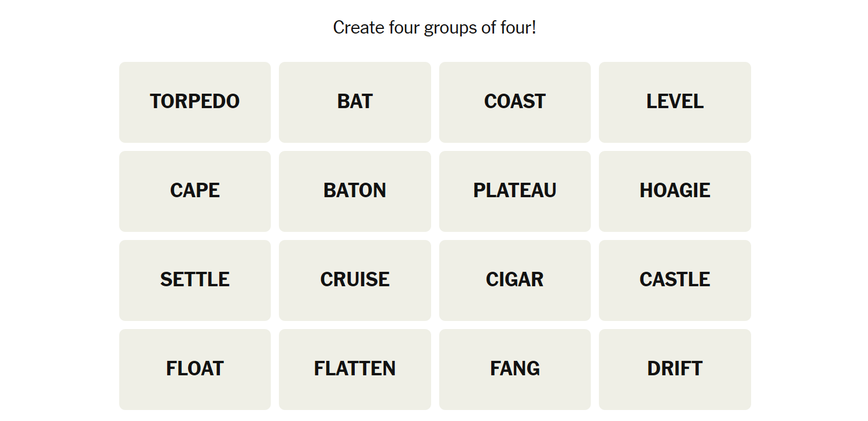Click the HOAGIE word tile
Viewport: 868px width, 421px height.
coord(675,191)
